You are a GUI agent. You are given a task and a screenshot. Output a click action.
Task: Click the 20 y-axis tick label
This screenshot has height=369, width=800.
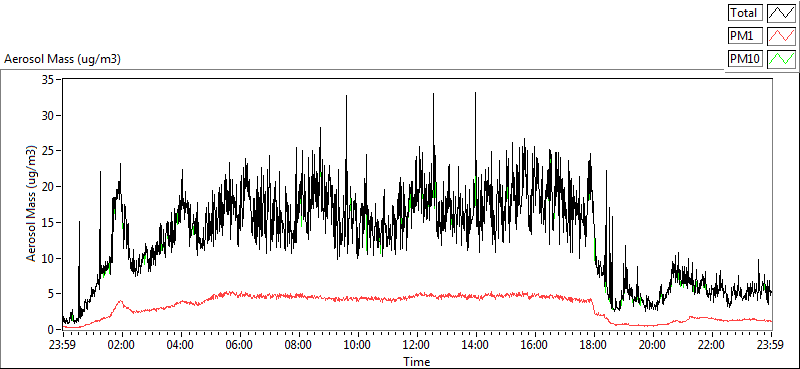point(49,187)
